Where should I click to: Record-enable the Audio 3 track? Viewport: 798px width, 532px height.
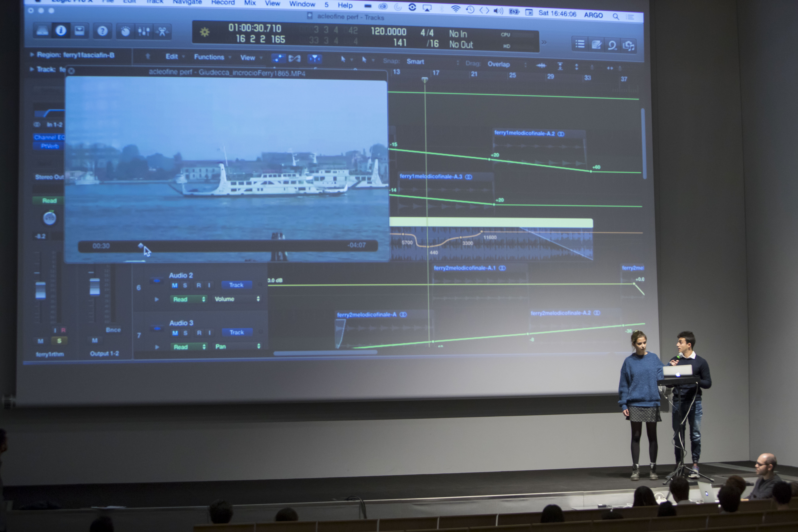pyautogui.click(x=199, y=333)
